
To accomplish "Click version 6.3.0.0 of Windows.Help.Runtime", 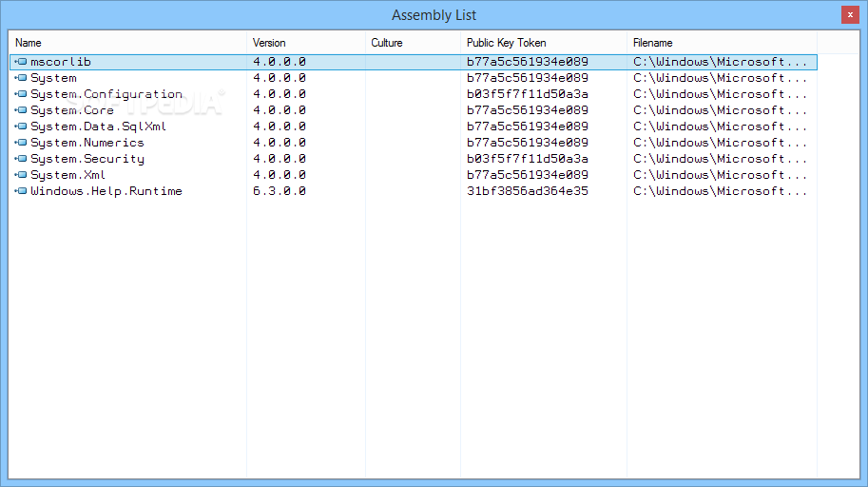I will coord(280,191).
